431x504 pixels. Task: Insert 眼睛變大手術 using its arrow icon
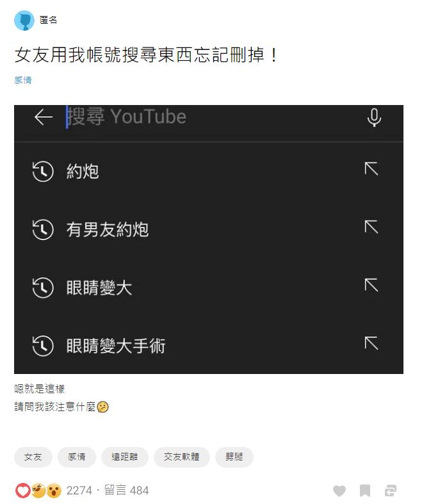point(371,343)
